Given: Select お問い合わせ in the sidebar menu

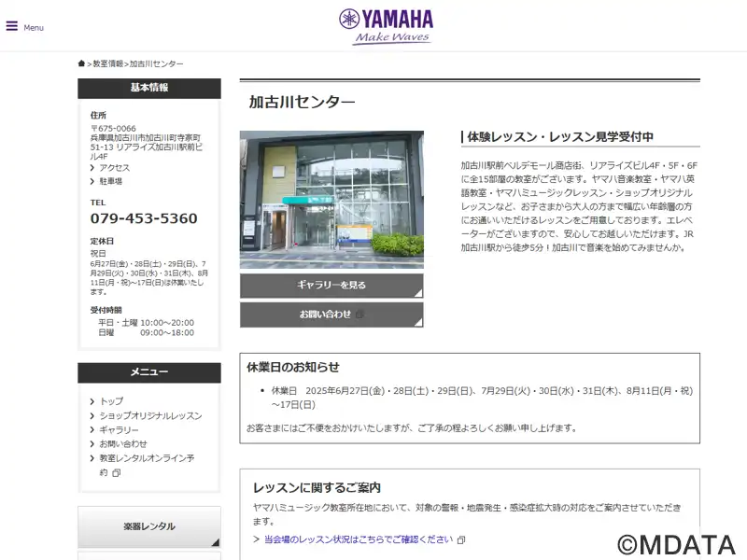Looking at the screenshot, I should point(123,444).
